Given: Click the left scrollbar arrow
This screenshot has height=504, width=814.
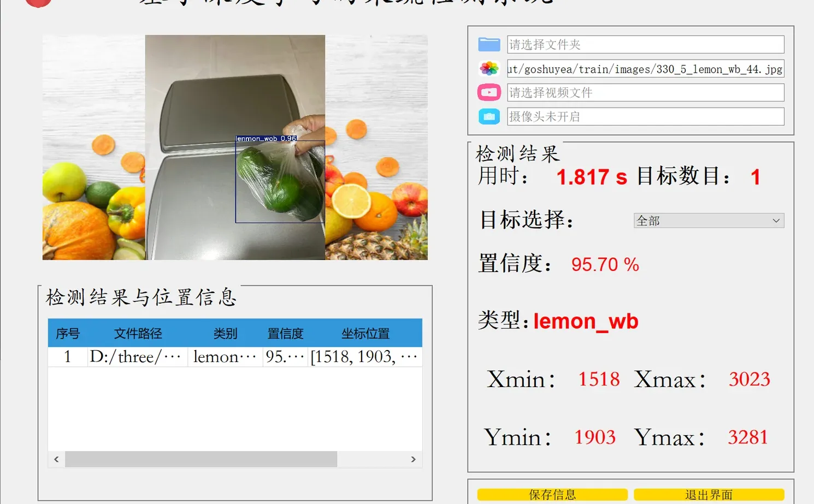Looking at the screenshot, I should (56, 459).
